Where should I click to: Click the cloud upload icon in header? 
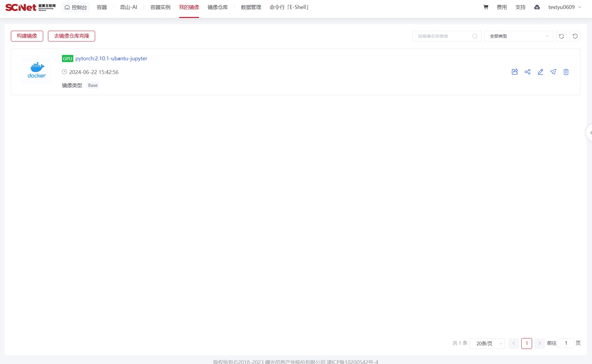(537, 7)
